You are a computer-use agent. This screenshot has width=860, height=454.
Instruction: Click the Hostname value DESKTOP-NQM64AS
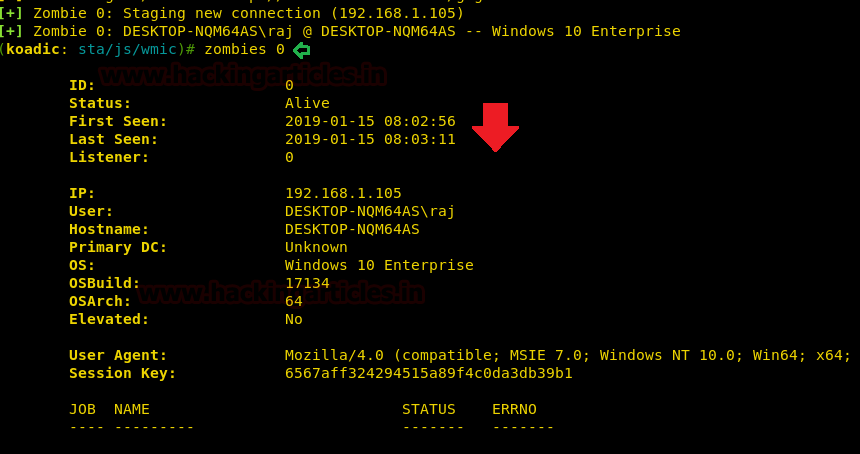(352, 229)
